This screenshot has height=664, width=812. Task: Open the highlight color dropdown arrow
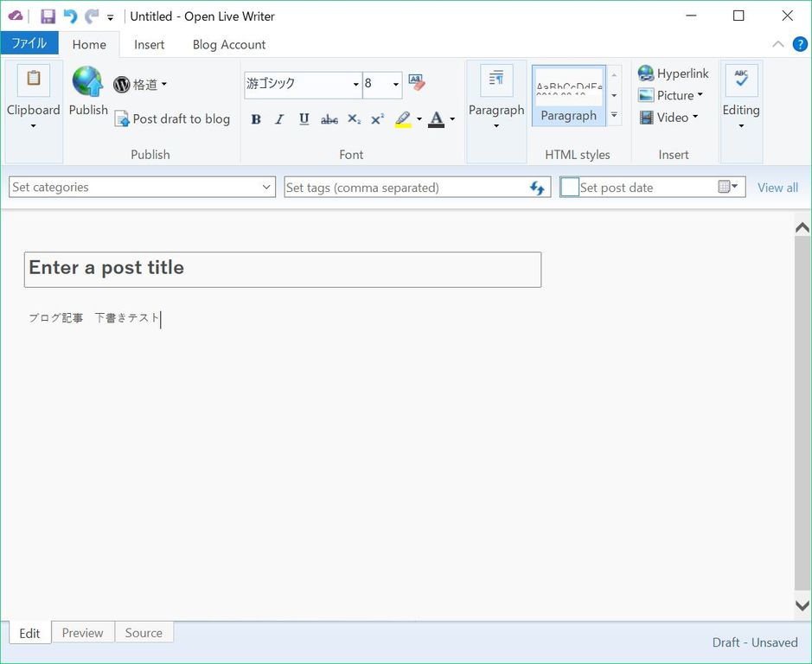pos(419,119)
